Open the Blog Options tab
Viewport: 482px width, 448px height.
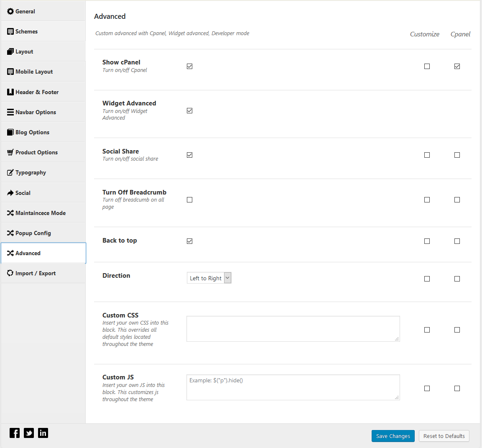43,132
